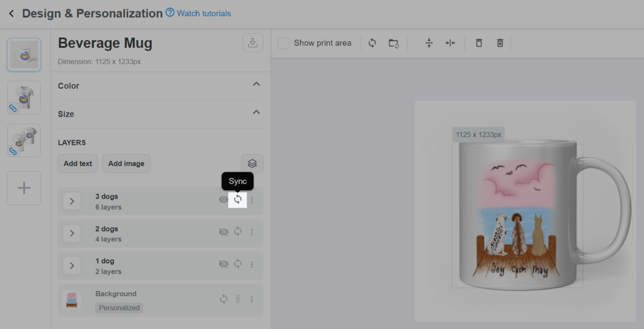Image resolution: width=644 pixels, height=329 pixels.
Task: Click the trash delete icon
Action: 479,43
